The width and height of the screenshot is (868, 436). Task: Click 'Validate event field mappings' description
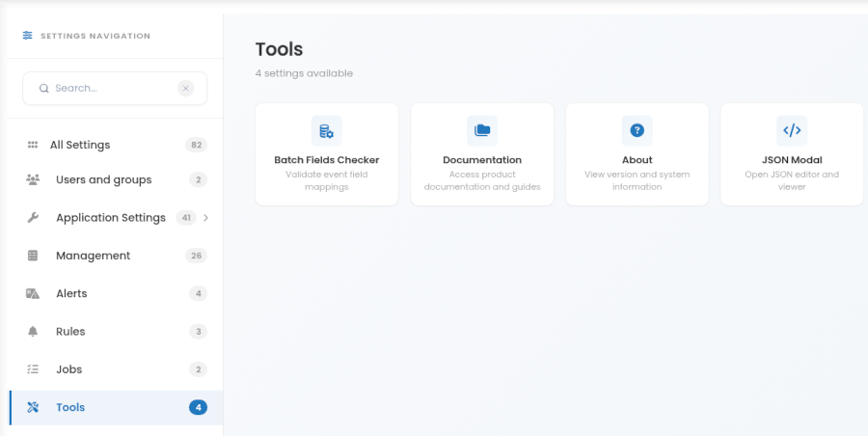(327, 180)
